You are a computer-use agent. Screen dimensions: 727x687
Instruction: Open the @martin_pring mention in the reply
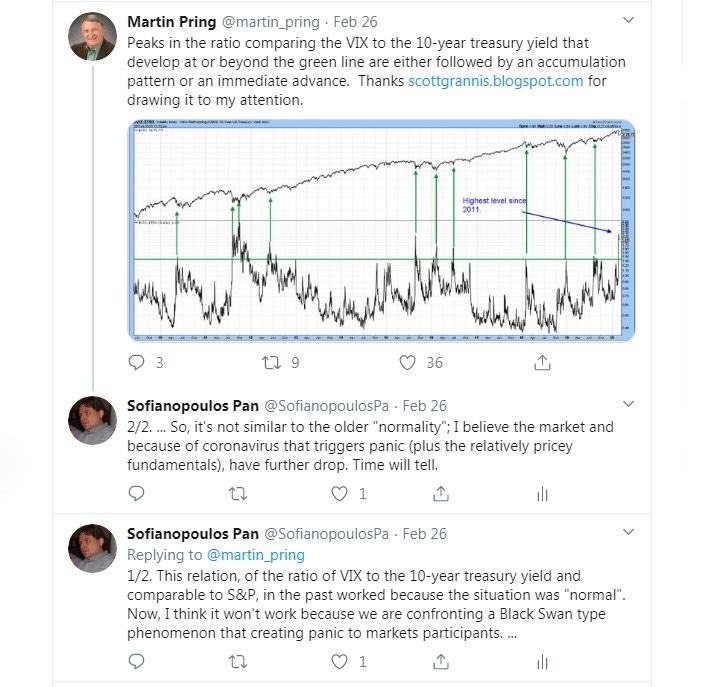tap(255, 555)
